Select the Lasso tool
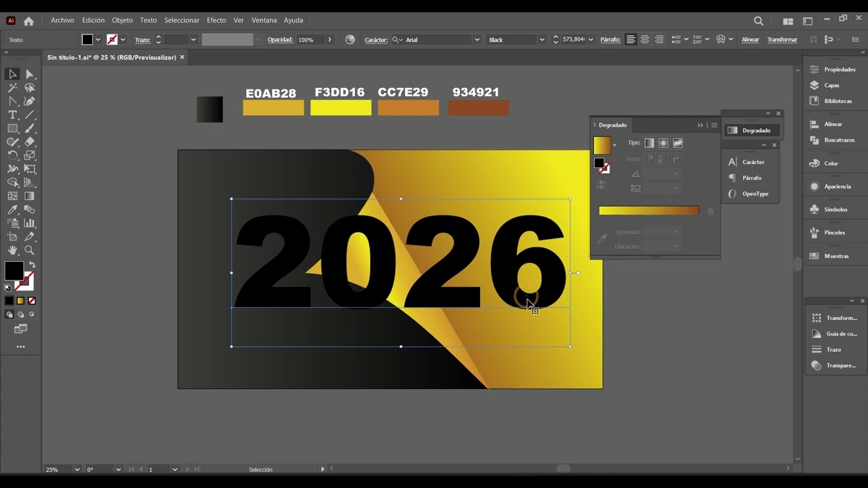868x488 pixels. [29, 87]
